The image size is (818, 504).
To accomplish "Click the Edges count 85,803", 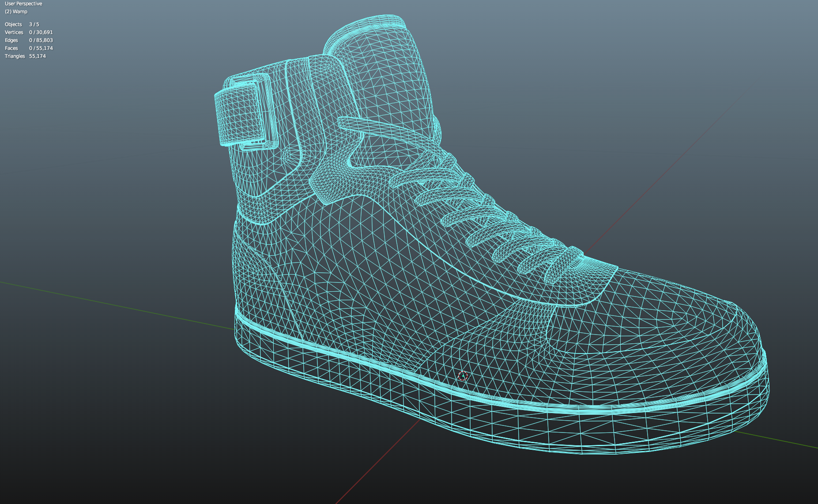I will click(x=41, y=40).
